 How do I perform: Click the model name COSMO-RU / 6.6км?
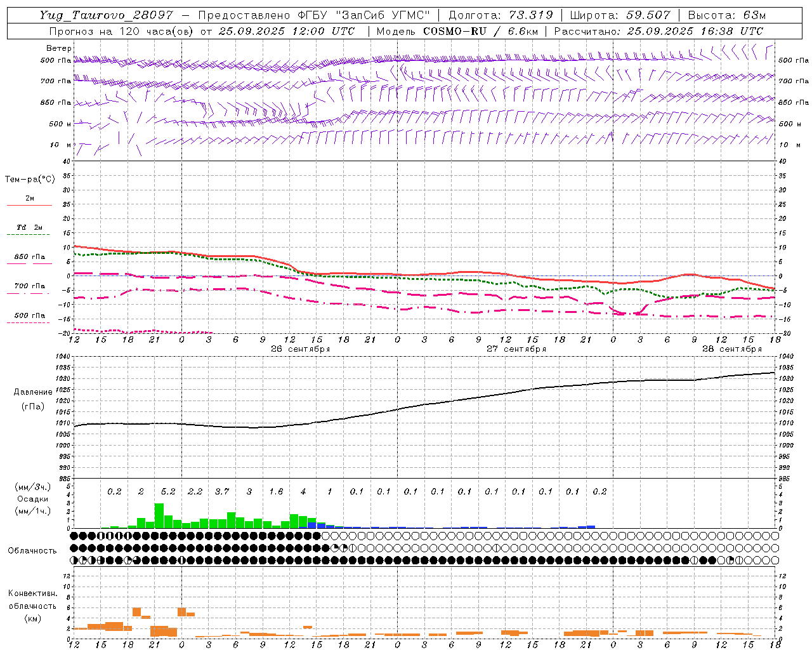tap(480, 31)
